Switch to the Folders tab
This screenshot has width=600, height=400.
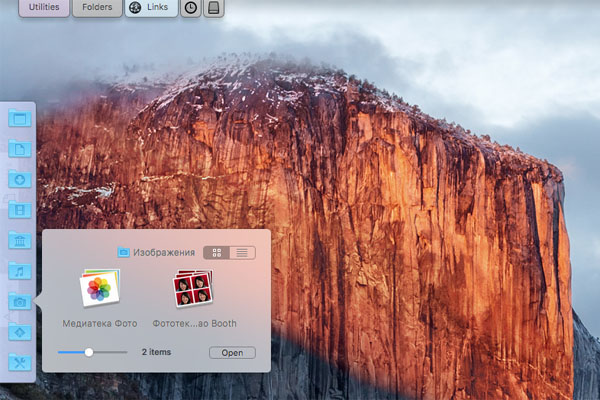[x=97, y=8]
